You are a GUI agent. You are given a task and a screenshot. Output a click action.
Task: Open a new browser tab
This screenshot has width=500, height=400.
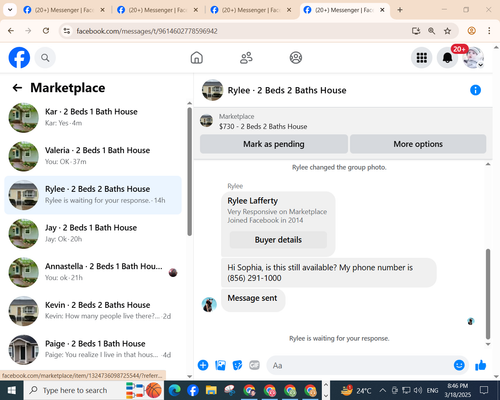tap(400, 10)
